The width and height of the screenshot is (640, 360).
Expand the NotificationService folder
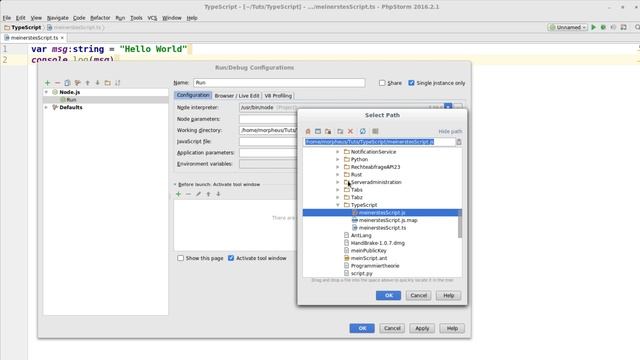point(338,152)
